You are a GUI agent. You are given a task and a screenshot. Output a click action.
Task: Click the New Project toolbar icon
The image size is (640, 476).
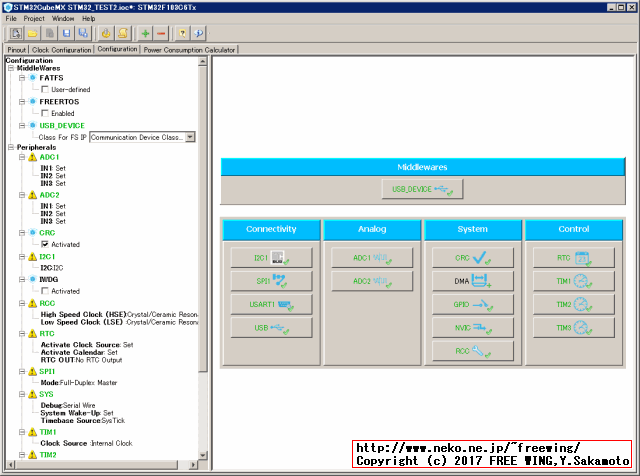pos(16,33)
